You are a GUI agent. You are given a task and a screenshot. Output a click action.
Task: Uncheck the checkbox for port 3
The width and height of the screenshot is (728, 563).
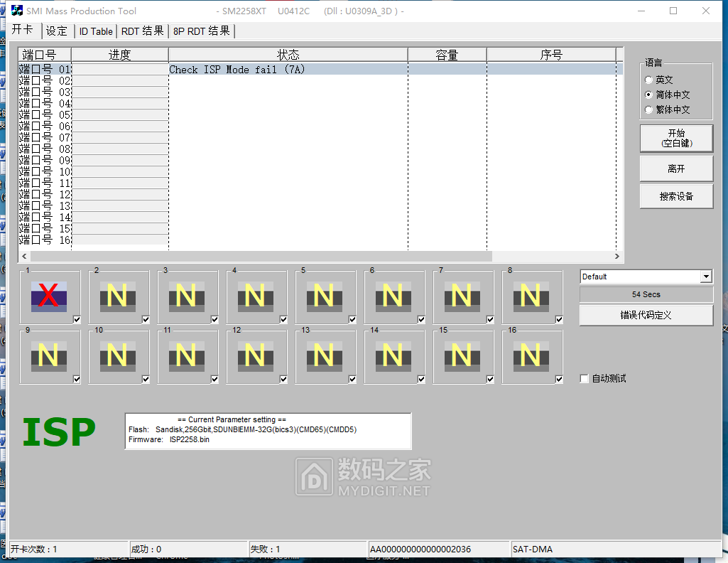coord(214,320)
